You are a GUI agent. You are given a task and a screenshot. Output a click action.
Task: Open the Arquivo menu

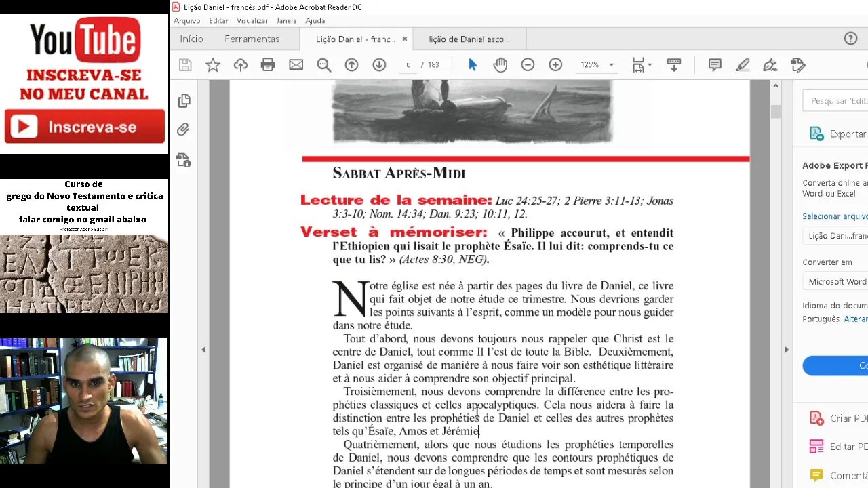[186, 21]
